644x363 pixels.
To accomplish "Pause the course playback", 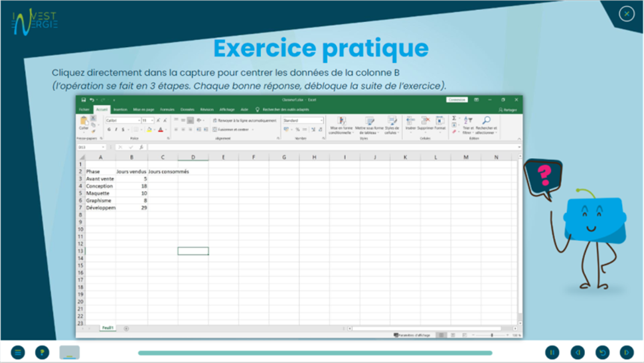I will click(552, 352).
